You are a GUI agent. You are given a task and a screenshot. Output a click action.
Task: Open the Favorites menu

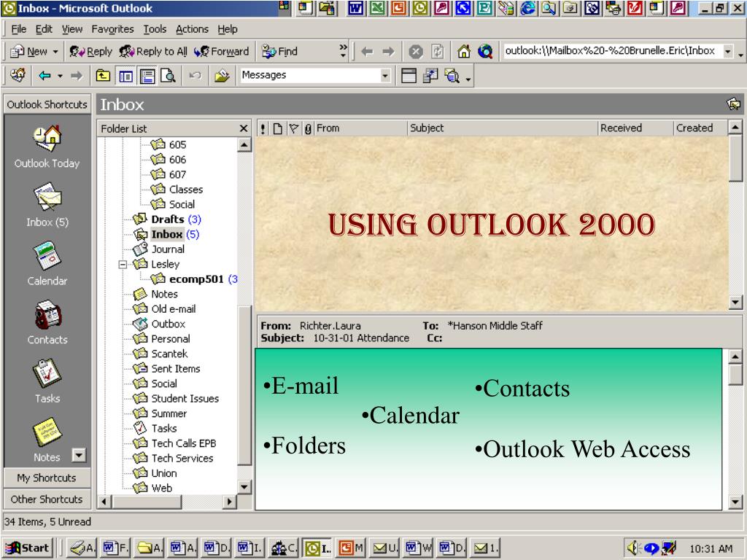click(x=112, y=29)
